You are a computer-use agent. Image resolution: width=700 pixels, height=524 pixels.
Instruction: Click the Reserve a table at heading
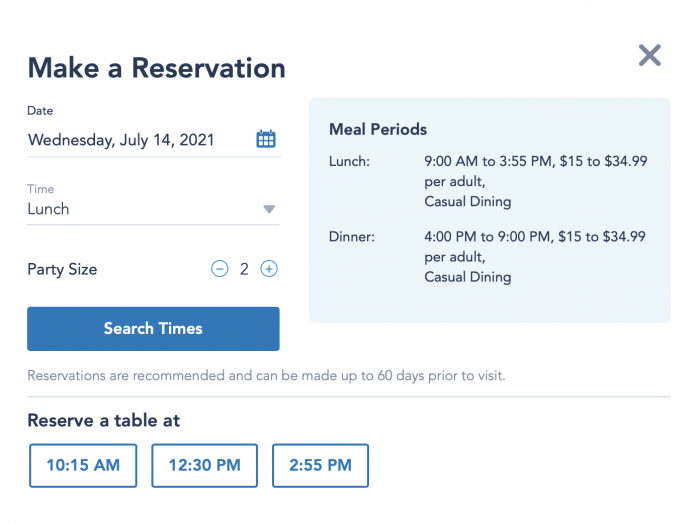[104, 421]
